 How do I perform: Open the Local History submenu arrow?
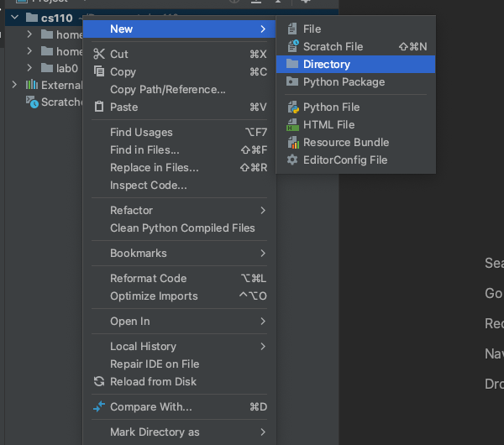(x=263, y=347)
